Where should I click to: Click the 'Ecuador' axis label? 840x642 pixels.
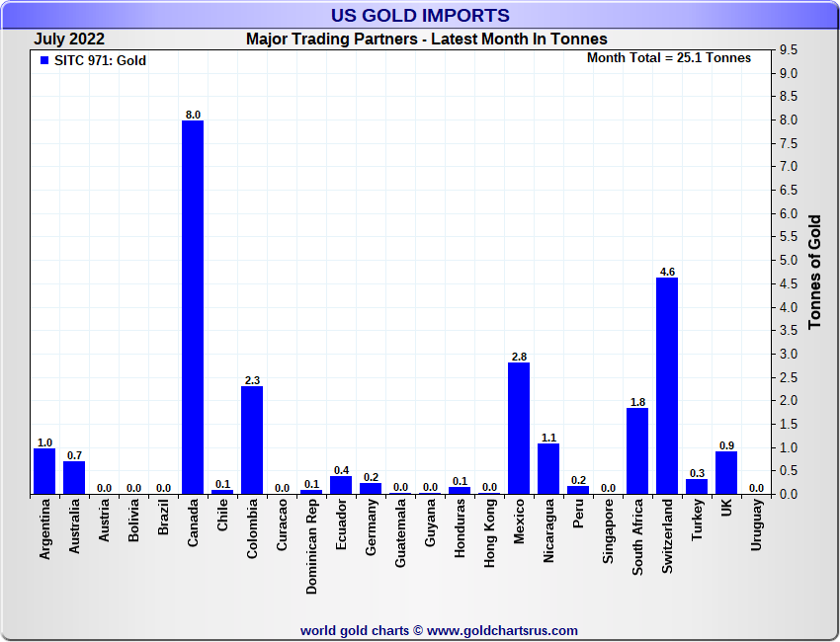(x=341, y=524)
